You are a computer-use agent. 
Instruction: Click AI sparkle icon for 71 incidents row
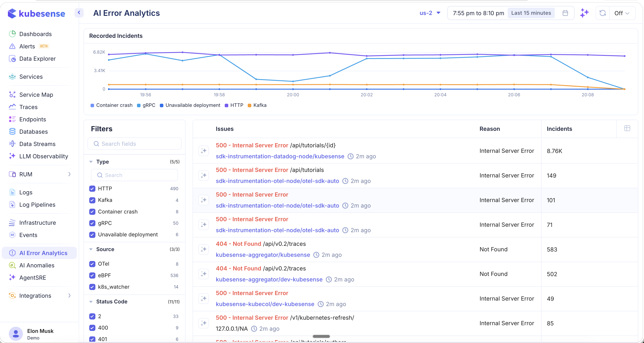[204, 225]
